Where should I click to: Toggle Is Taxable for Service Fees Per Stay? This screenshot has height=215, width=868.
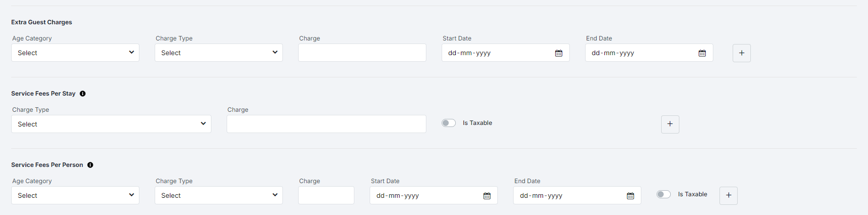point(449,123)
